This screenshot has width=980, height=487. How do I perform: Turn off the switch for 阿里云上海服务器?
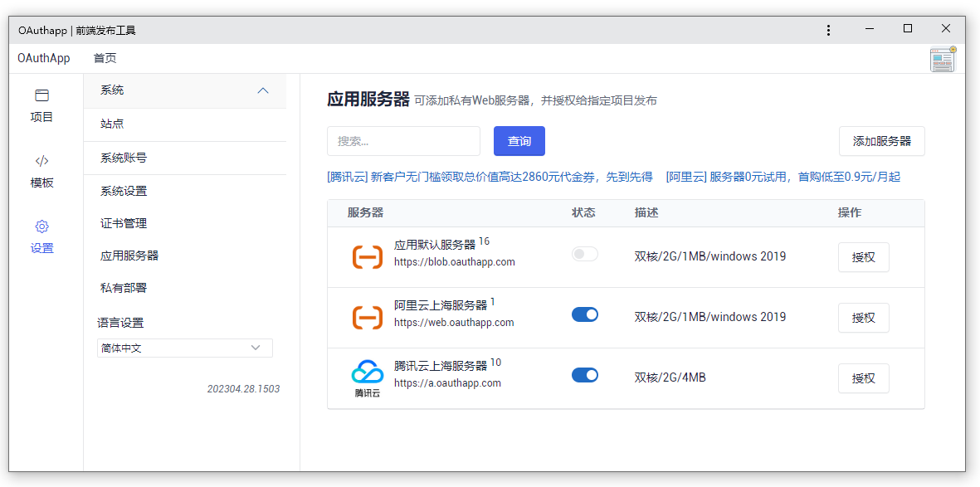click(584, 314)
